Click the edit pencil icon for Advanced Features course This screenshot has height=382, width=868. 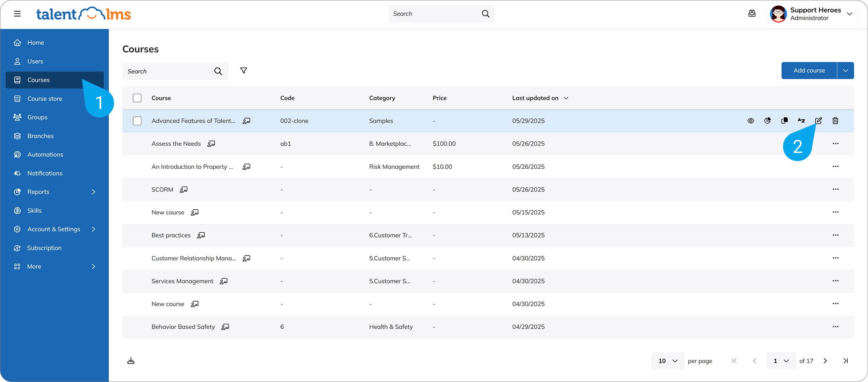click(818, 121)
